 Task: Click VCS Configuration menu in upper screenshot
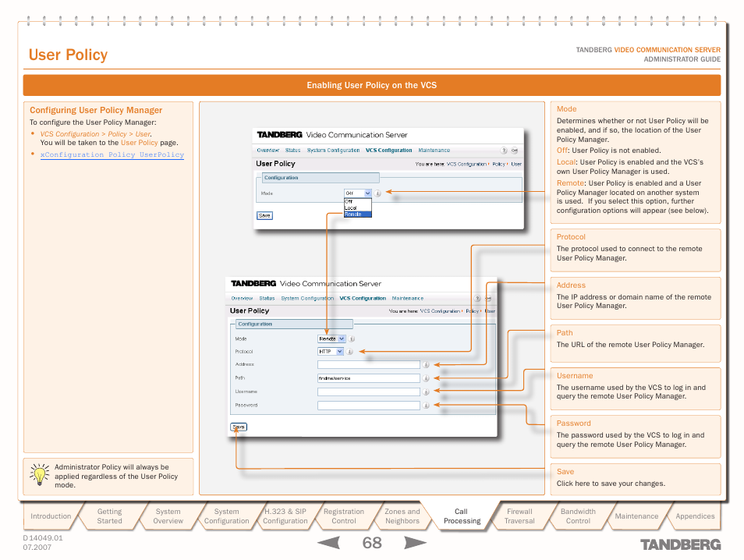pos(388,150)
